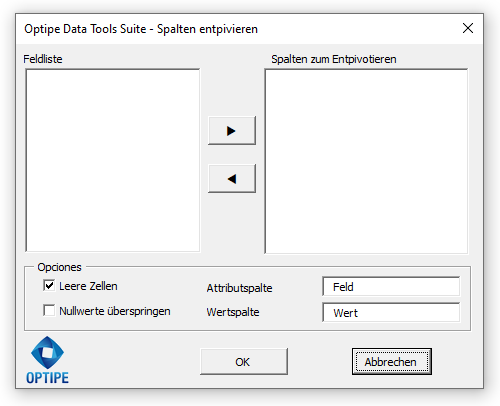
Task: Click the Abbrechen button
Action: point(392,362)
